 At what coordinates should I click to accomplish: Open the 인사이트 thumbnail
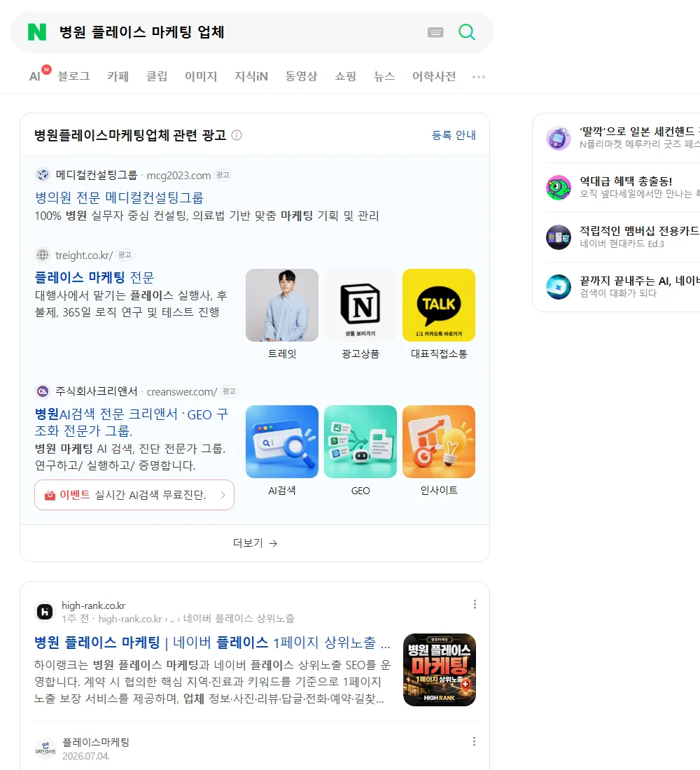click(439, 442)
